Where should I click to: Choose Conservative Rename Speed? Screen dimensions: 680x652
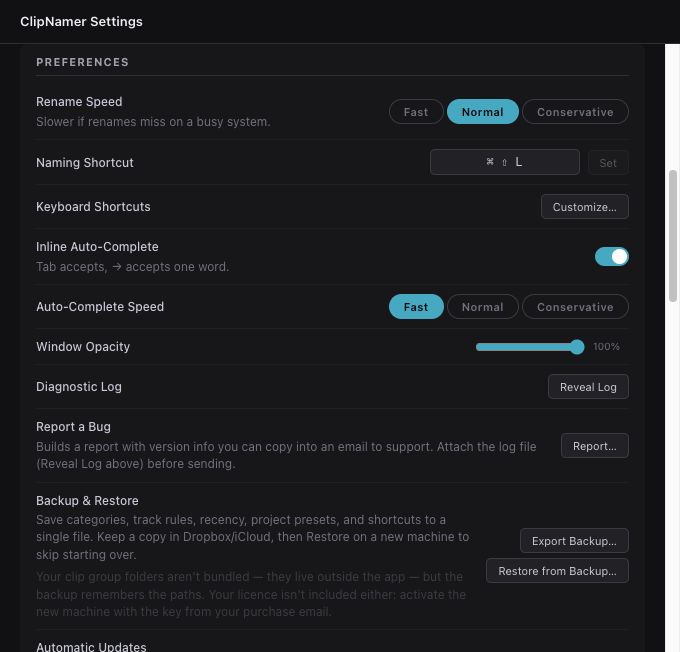[575, 112]
